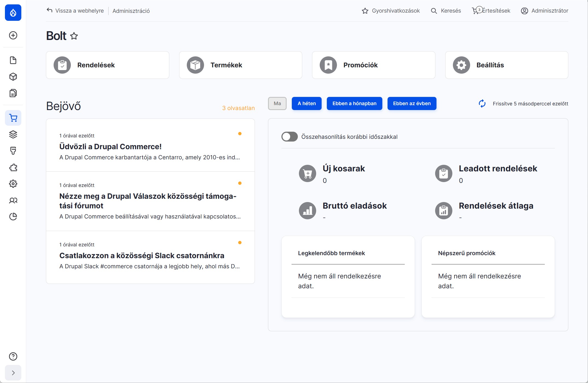Open Üdvözli a Drupal Commerce! message
The height and width of the screenshot is (383, 588).
tap(150, 145)
